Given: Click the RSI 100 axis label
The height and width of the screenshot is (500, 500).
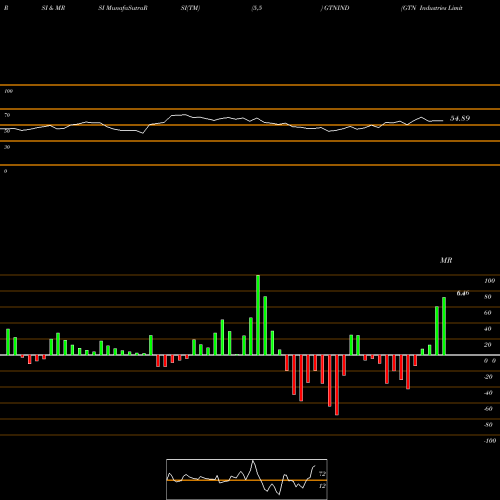Looking at the screenshot, I should (9, 91).
